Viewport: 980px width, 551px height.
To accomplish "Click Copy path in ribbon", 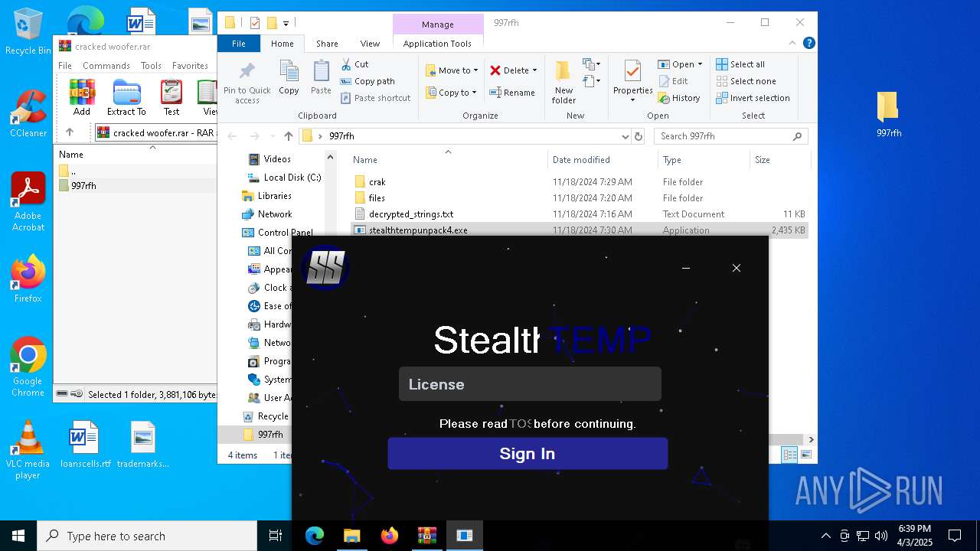I will coord(367,81).
